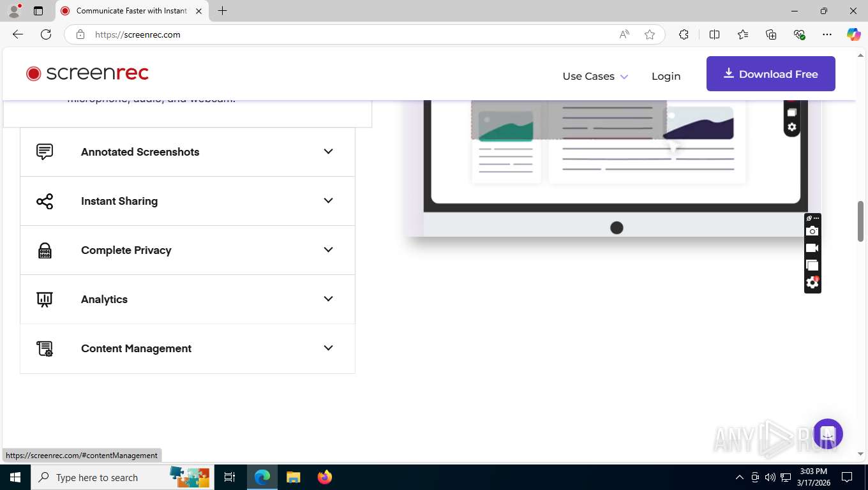Click the Read aloud icon in address bar
Image resolution: width=868 pixels, height=490 pixels.
coord(624,34)
